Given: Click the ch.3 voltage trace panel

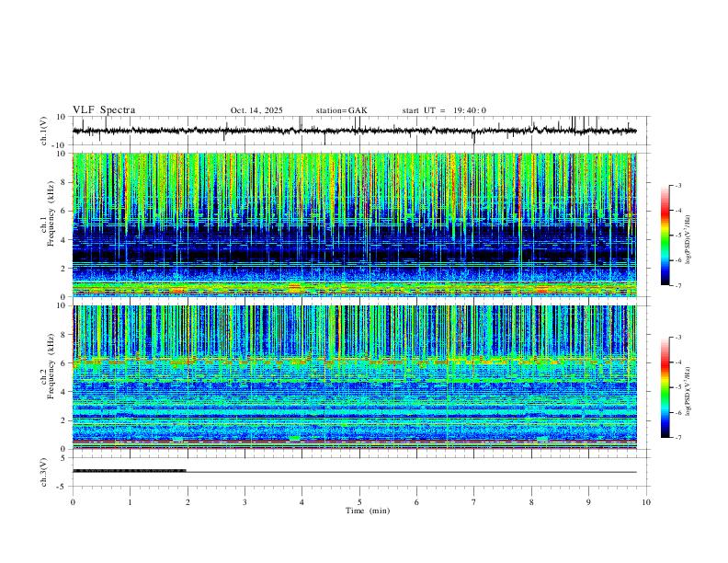Looking at the screenshot, I should [x=360, y=472].
